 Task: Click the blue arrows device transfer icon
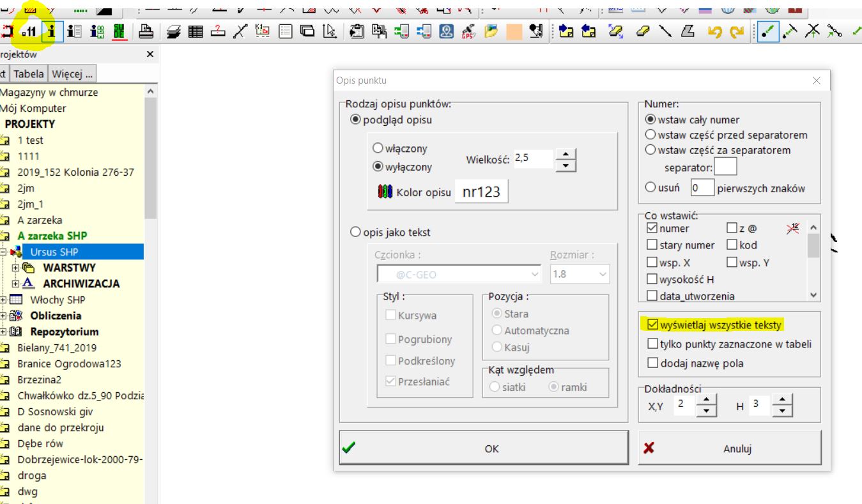pos(424,31)
